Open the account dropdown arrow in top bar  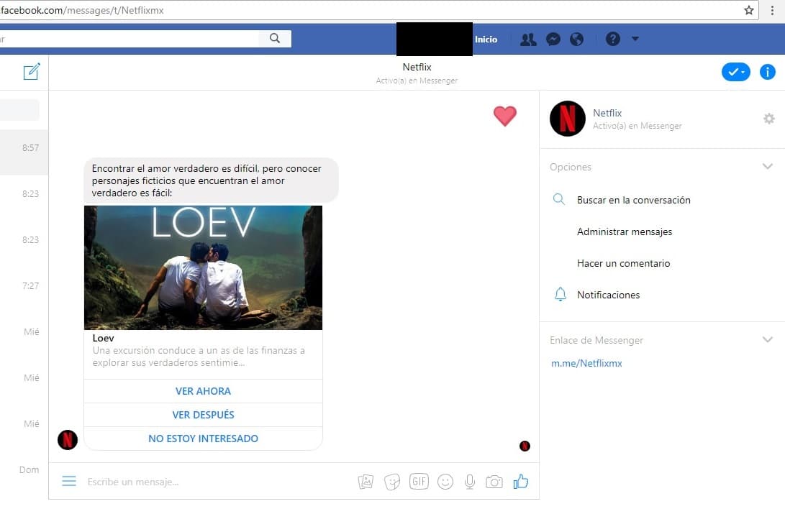[x=635, y=39]
